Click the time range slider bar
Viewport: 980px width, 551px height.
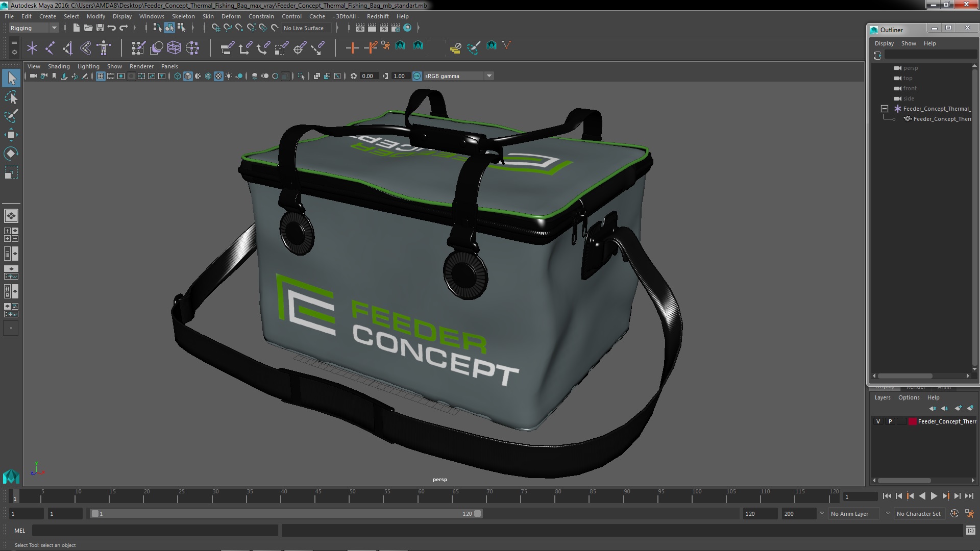tap(286, 514)
